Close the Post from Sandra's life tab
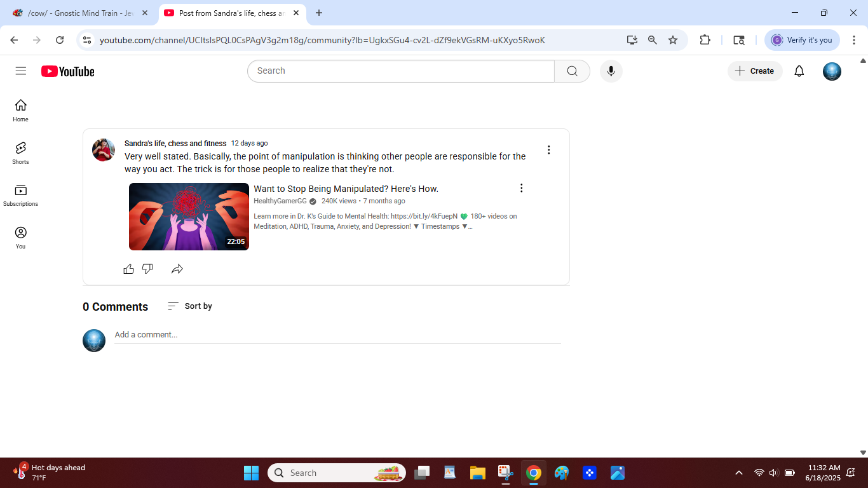Screen dimensions: 868x488 click(x=295, y=13)
